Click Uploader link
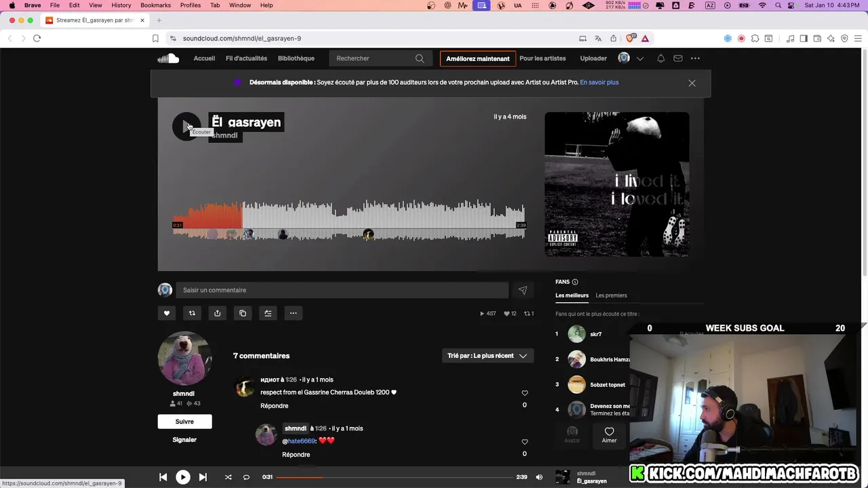Viewport: 868px width, 488px height. point(593,58)
